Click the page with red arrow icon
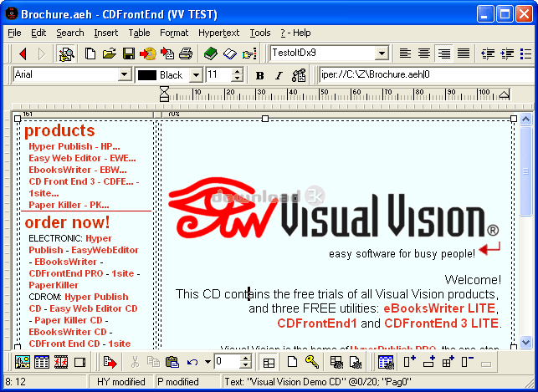The width and height of the screenshot is (538, 392). tap(110, 362)
